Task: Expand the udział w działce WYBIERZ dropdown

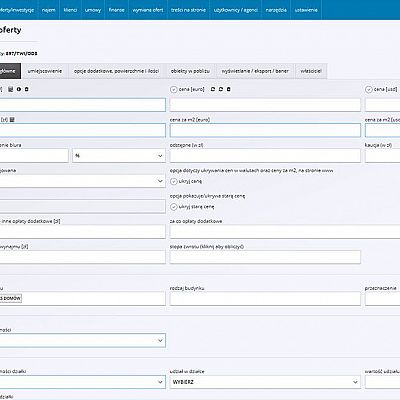Action: point(265,382)
